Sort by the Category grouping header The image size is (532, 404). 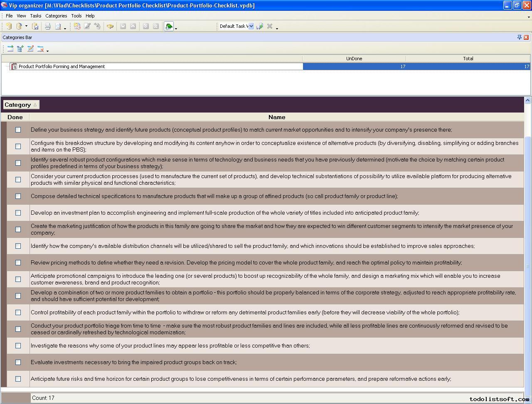click(21, 105)
